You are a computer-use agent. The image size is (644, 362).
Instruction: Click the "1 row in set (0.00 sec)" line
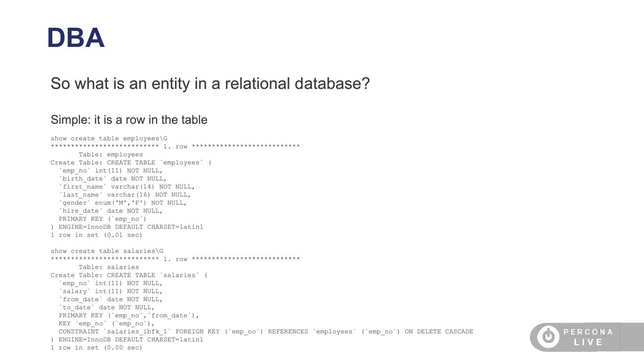tap(96, 348)
